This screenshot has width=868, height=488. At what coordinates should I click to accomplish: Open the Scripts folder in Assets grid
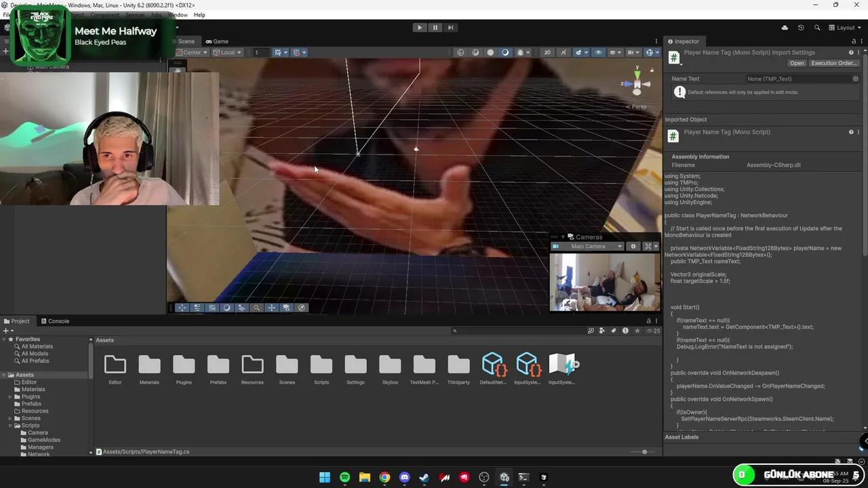[x=321, y=369]
